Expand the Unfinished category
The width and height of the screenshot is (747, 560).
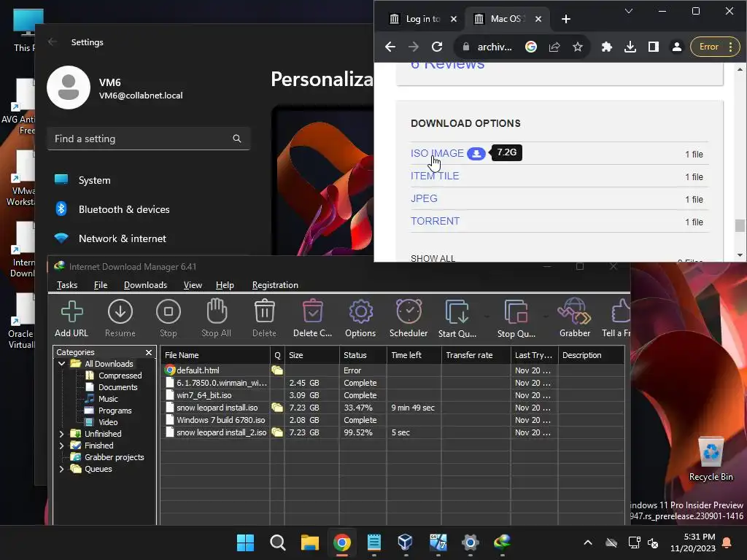[x=61, y=434]
